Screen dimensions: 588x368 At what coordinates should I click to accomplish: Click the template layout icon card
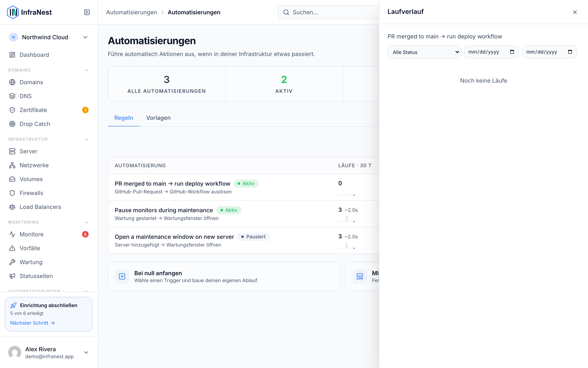tap(360, 276)
